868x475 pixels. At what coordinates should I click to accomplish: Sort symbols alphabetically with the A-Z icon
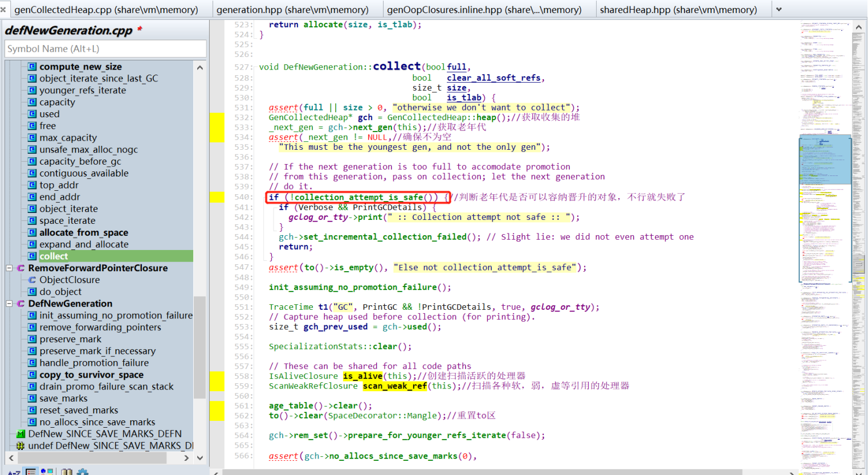(x=14, y=472)
